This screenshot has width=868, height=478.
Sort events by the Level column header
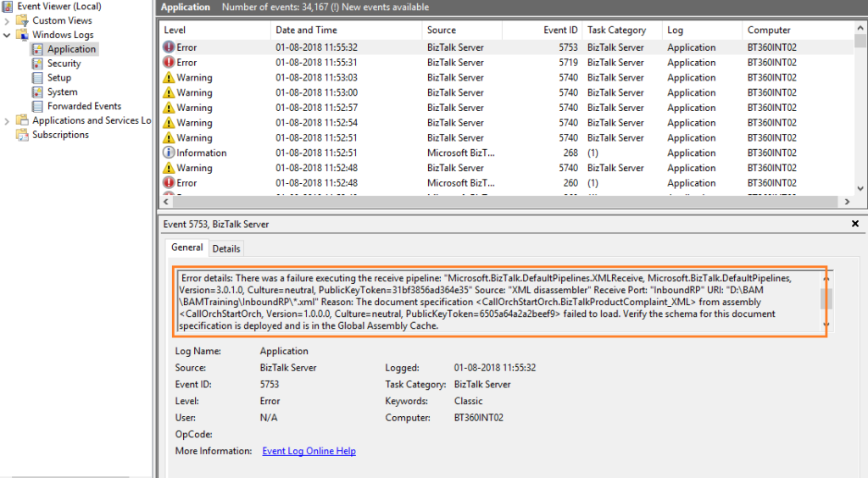(x=214, y=30)
